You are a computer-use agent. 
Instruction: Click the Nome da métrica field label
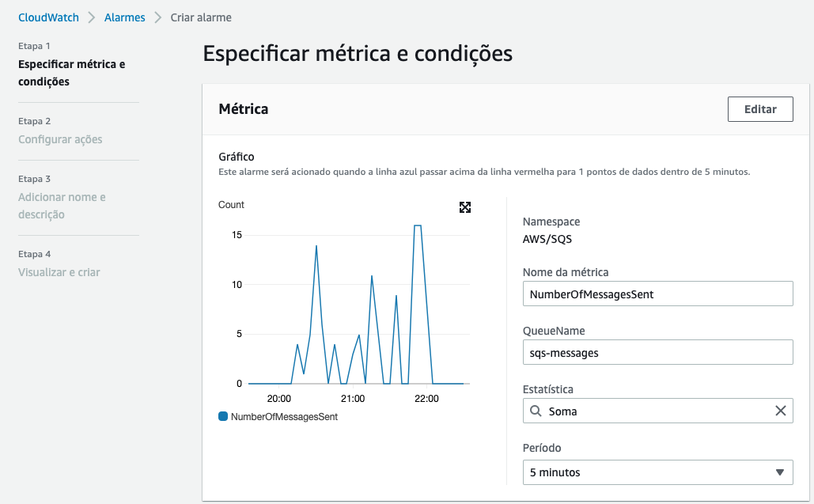click(566, 272)
